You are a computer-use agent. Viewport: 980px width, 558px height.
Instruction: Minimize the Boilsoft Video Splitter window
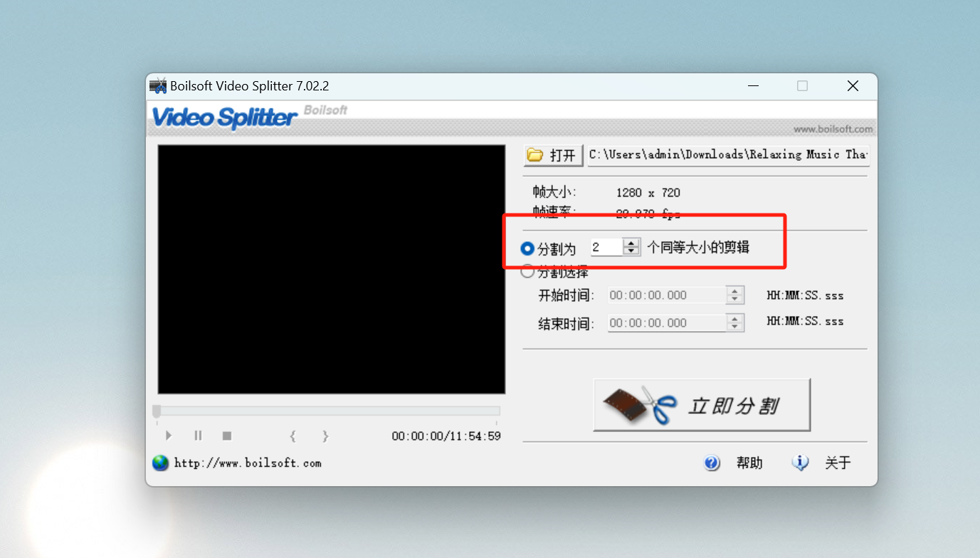point(754,86)
